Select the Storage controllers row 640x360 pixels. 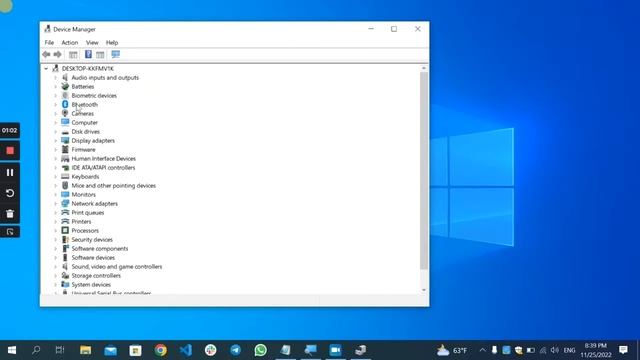point(96,276)
